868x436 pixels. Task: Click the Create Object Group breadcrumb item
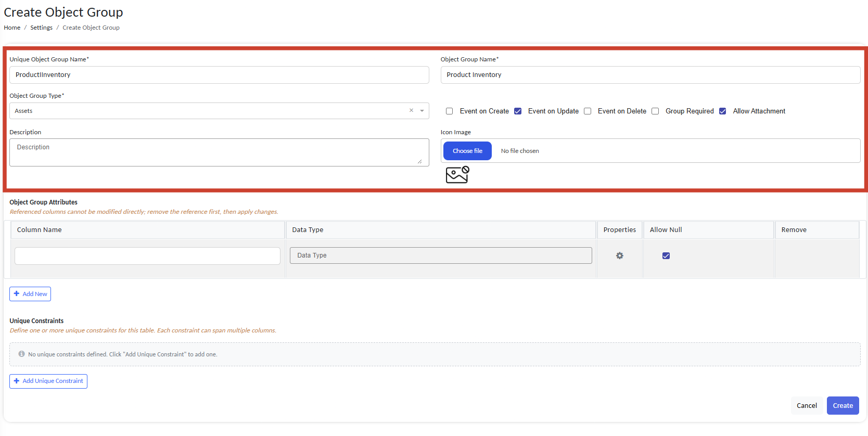point(91,28)
